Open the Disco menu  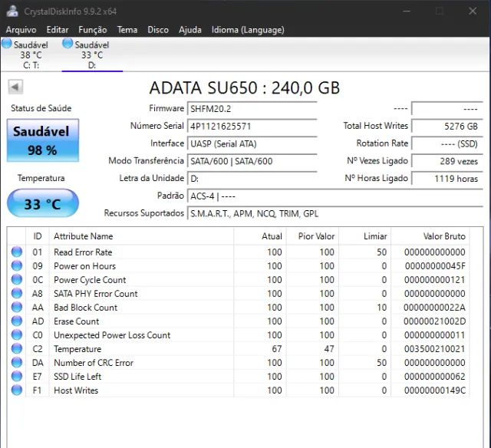(158, 30)
